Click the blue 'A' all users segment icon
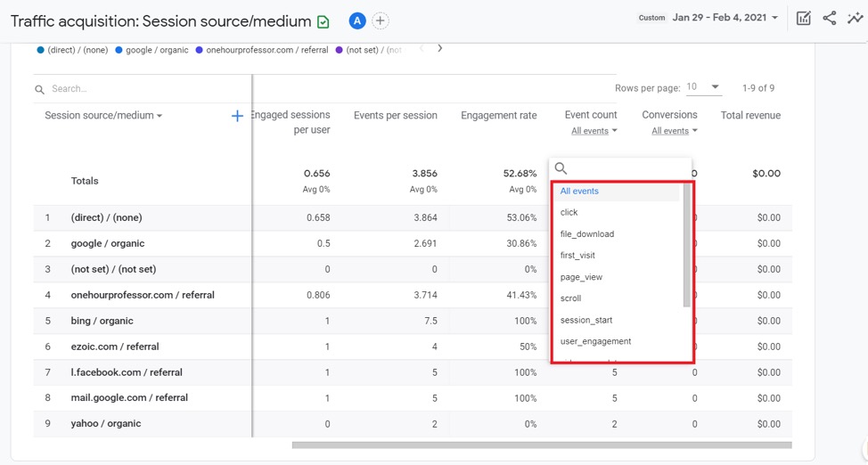The height and width of the screenshot is (465, 868). click(357, 20)
